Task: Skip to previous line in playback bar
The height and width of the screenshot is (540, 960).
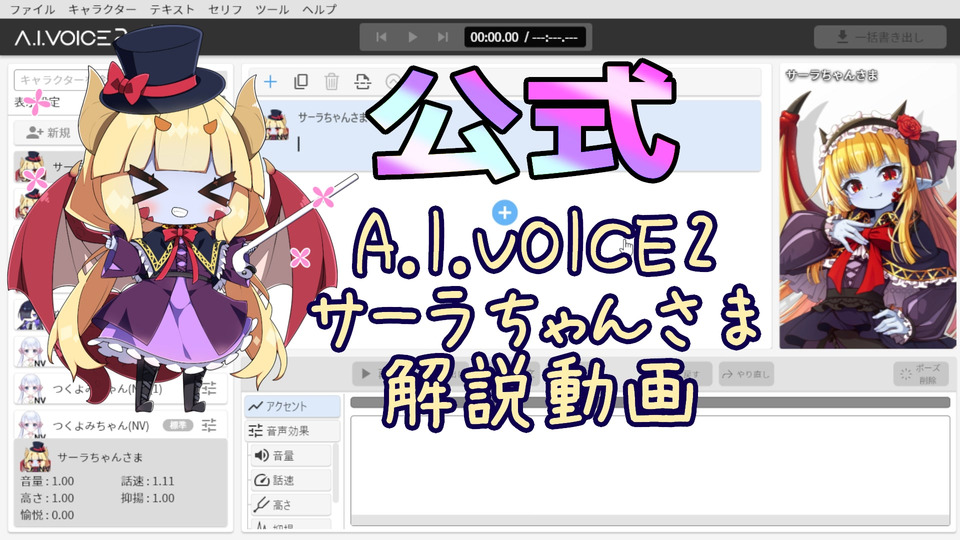Action: (x=381, y=37)
